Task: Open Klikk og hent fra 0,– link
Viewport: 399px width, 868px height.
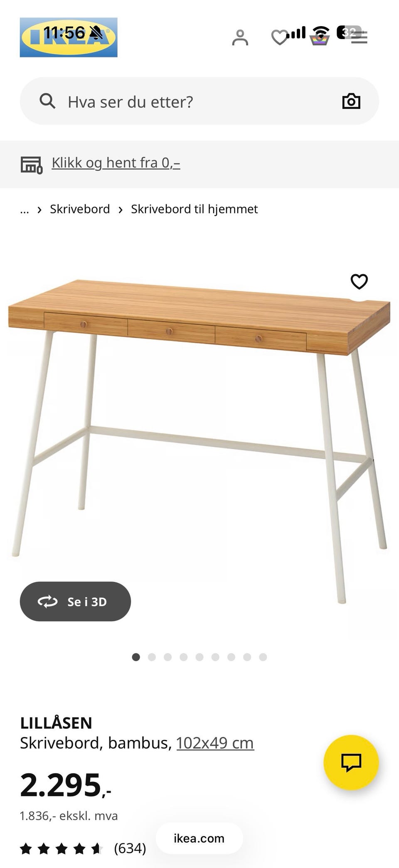Action: coord(116,163)
